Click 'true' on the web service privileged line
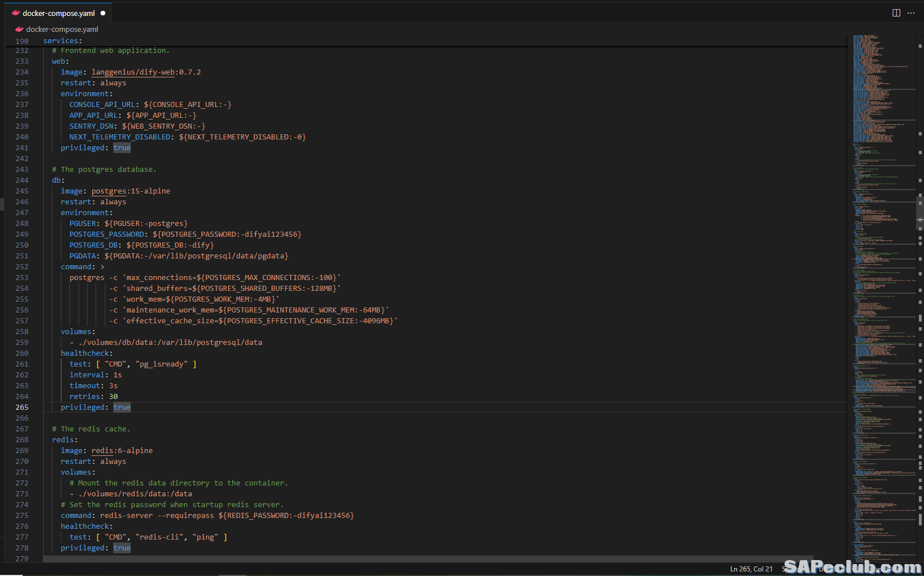 pos(122,148)
